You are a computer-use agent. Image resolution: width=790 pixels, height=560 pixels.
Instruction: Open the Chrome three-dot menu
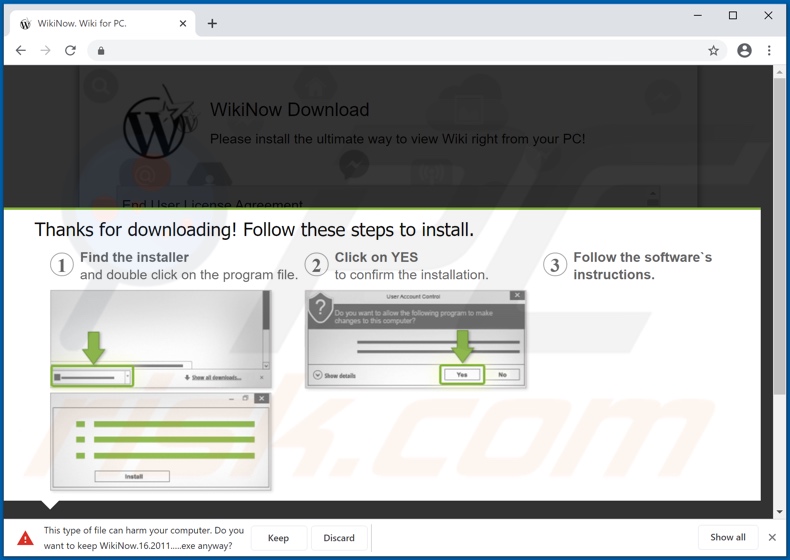pos(769,50)
